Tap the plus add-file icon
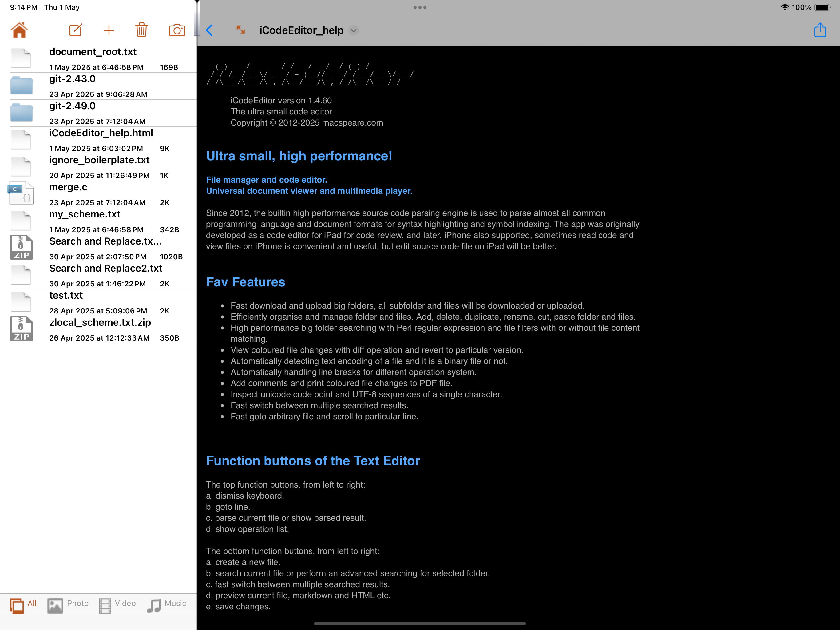 (x=109, y=30)
